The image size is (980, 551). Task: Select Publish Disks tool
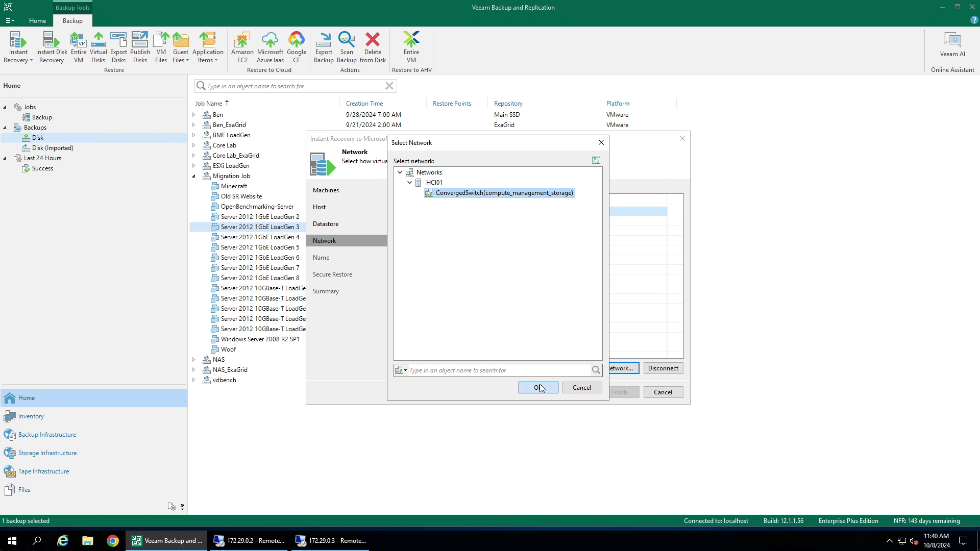140,47
